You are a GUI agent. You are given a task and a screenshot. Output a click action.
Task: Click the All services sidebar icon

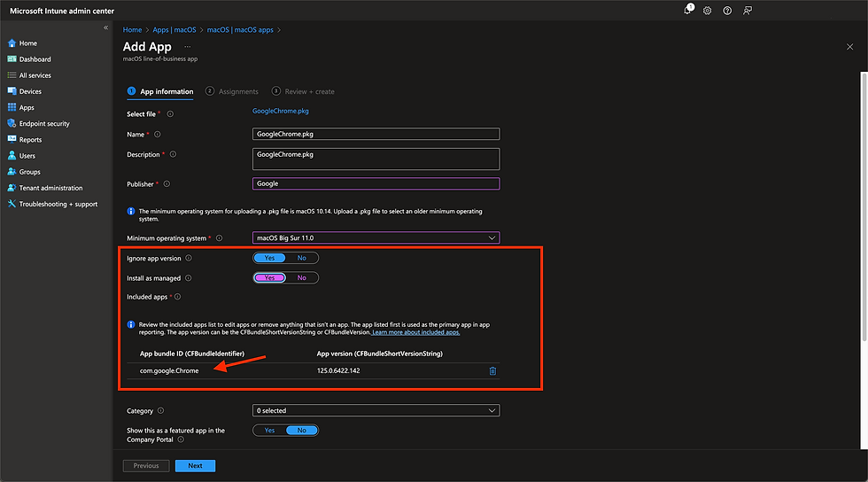(x=12, y=75)
